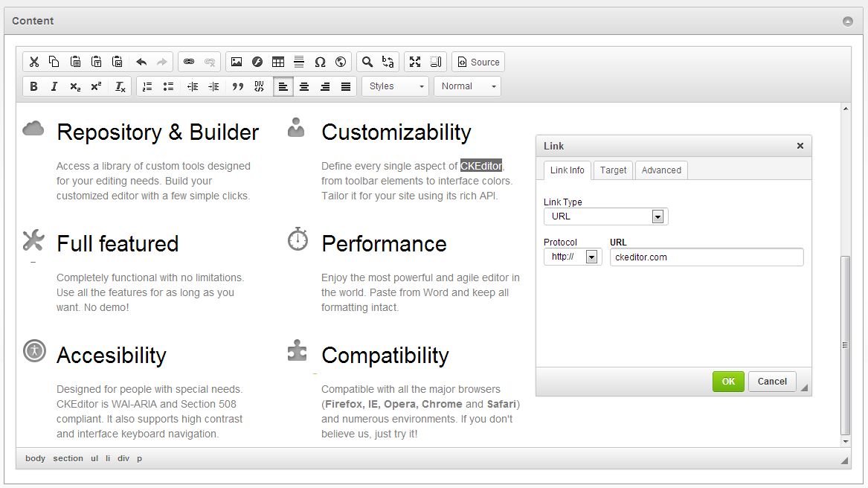Insert a table using the Table icon

(x=278, y=62)
